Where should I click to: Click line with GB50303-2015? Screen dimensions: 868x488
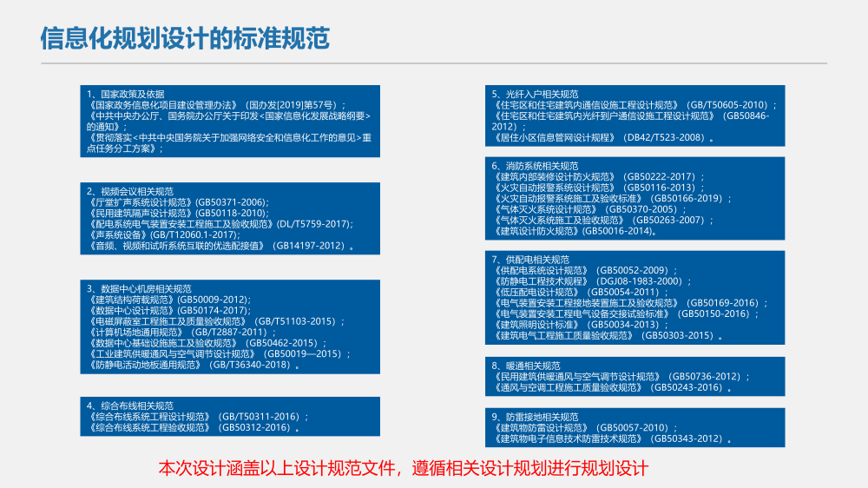tap(608, 335)
